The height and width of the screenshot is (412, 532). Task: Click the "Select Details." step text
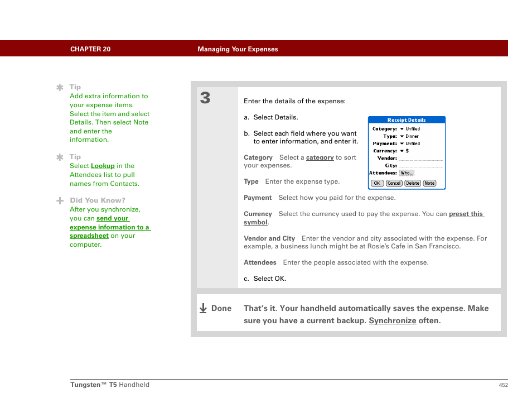click(x=275, y=117)
